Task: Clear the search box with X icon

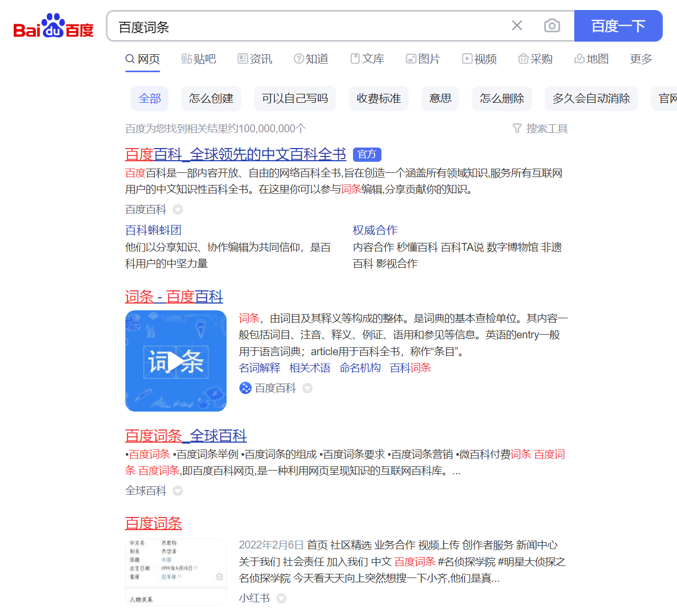Action: 517,25
